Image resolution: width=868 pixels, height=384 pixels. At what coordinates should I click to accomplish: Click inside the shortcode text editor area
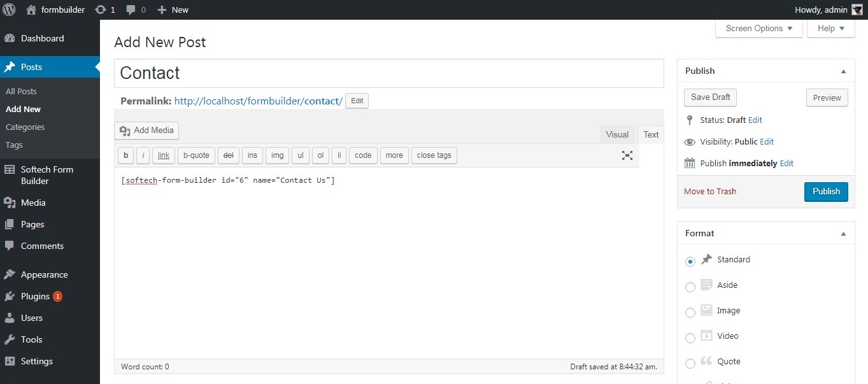pyautogui.click(x=389, y=264)
